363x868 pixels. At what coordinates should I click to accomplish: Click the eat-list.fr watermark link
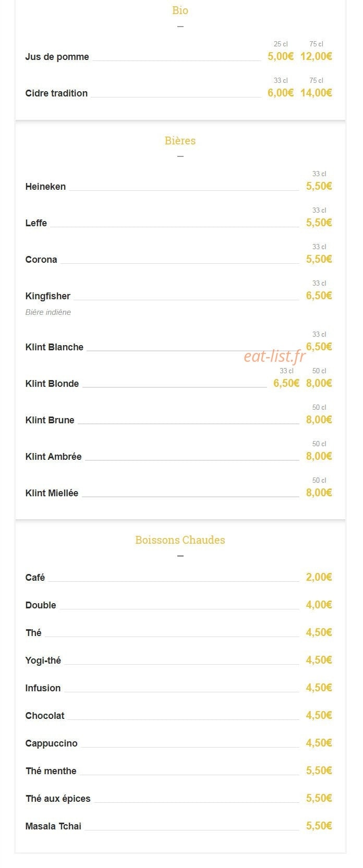click(x=275, y=356)
